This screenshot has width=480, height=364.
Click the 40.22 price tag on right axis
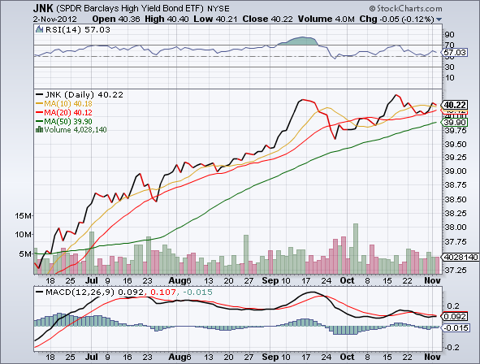tap(455, 105)
